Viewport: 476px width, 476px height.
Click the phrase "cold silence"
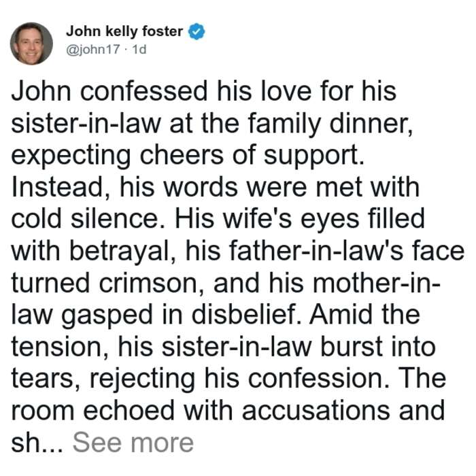tap(85, 219)
